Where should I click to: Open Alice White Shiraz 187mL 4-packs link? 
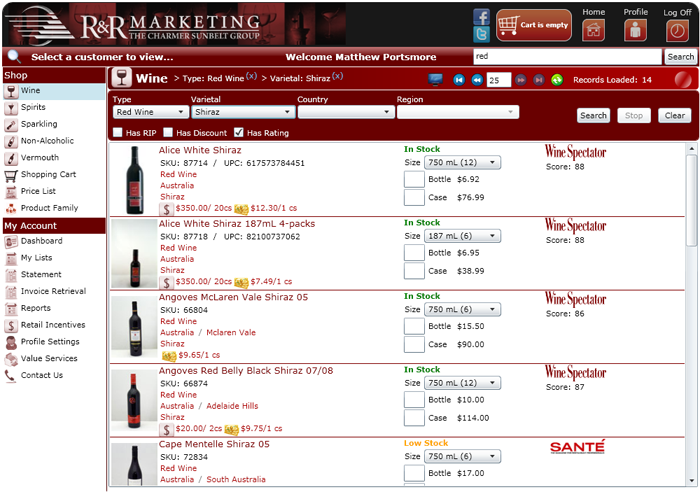click(237, 224)
